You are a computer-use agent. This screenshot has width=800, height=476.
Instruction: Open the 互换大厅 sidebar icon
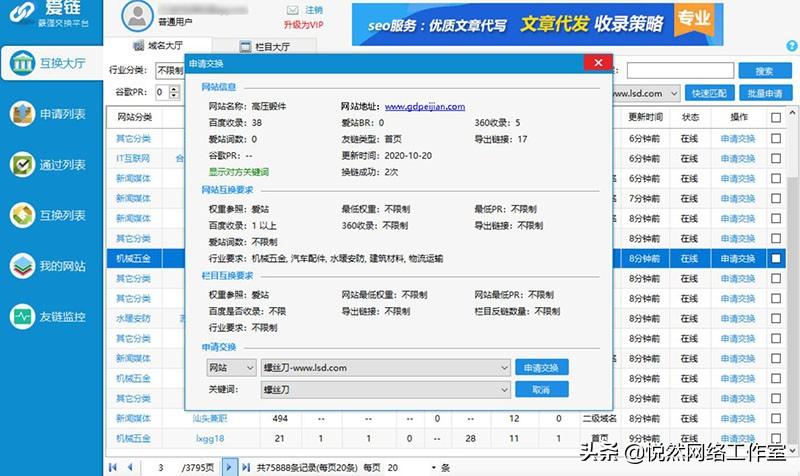(x=22, y=63)
